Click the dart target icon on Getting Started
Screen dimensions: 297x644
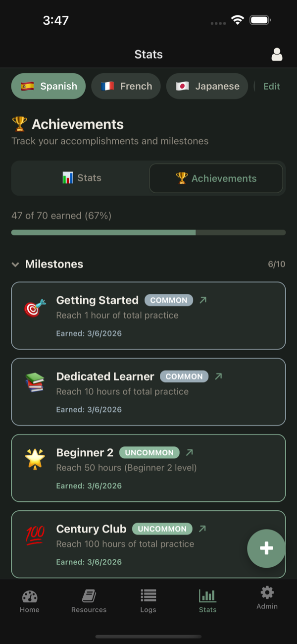coord(34,308)
